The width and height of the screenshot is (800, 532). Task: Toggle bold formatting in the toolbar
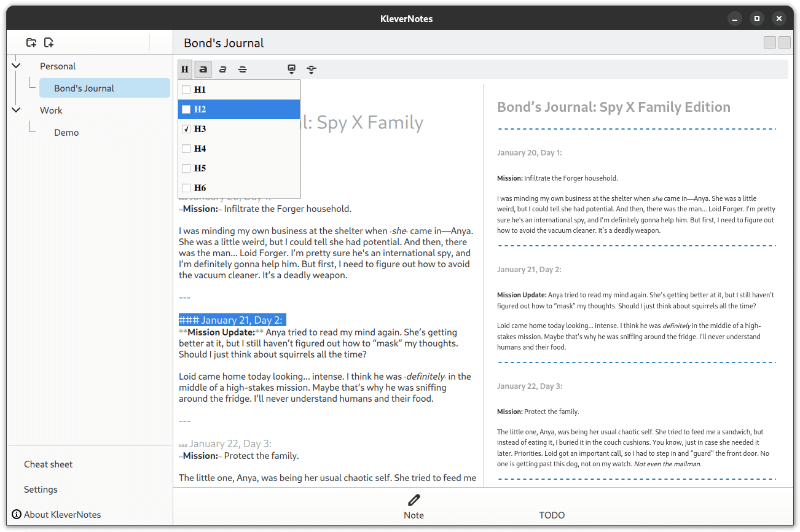coord(203,69)
